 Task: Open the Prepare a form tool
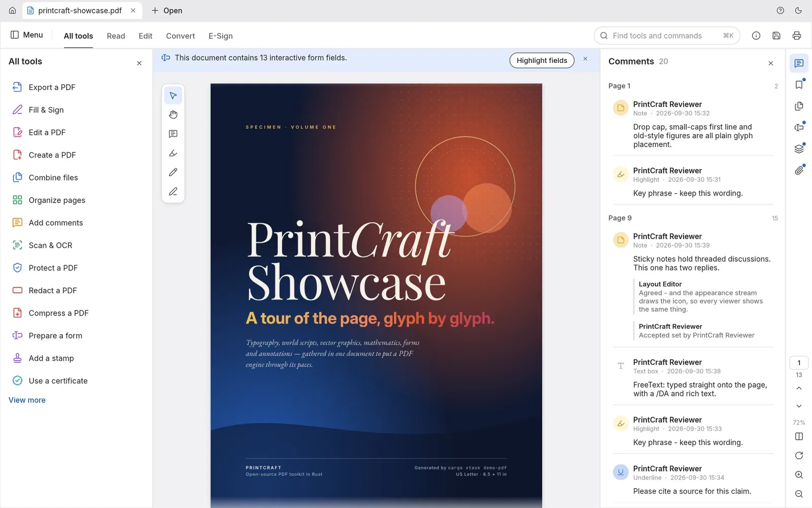pyautogui.click(x=76, y=336)
